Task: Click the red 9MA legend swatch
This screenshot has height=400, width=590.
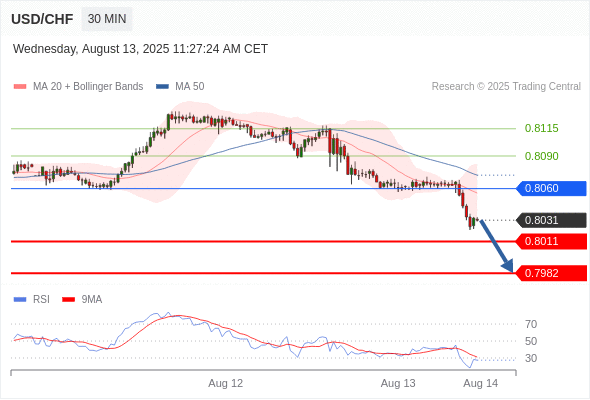Action: (x=68, y=300)
